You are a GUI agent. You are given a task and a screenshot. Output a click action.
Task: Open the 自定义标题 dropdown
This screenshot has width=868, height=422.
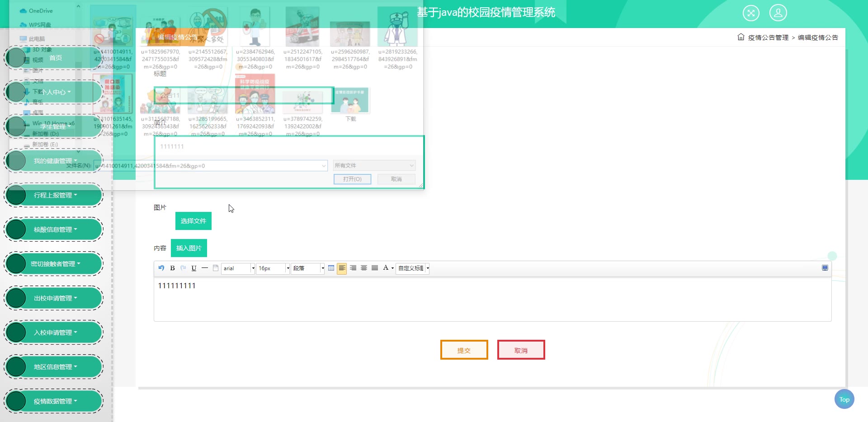pos(413,268)
